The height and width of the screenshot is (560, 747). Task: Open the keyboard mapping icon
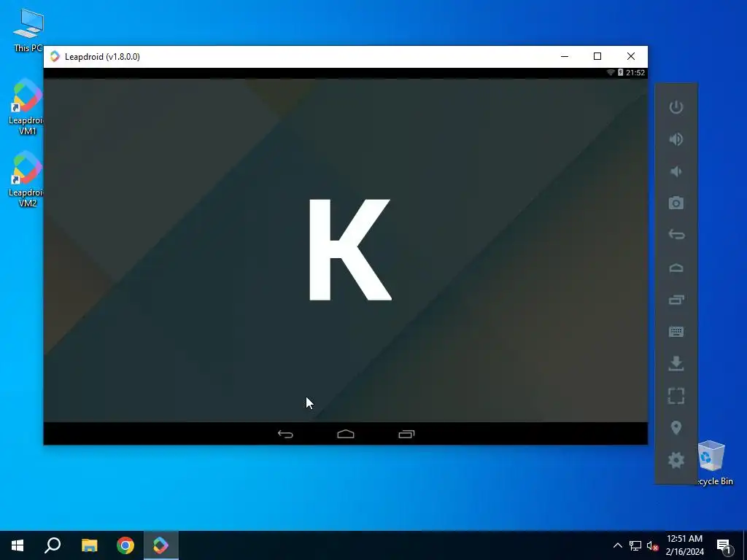click(676, 332)
